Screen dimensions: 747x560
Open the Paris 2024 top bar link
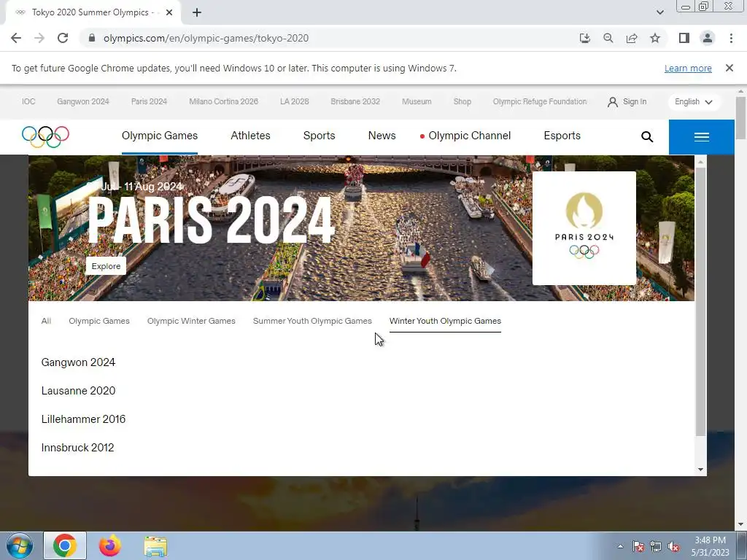tap(149, 101)
